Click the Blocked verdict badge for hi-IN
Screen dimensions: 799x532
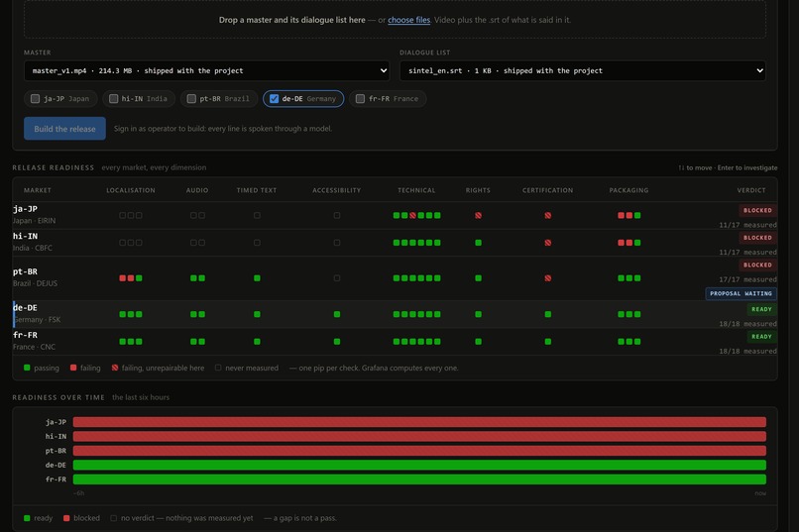tap(757, 238)
